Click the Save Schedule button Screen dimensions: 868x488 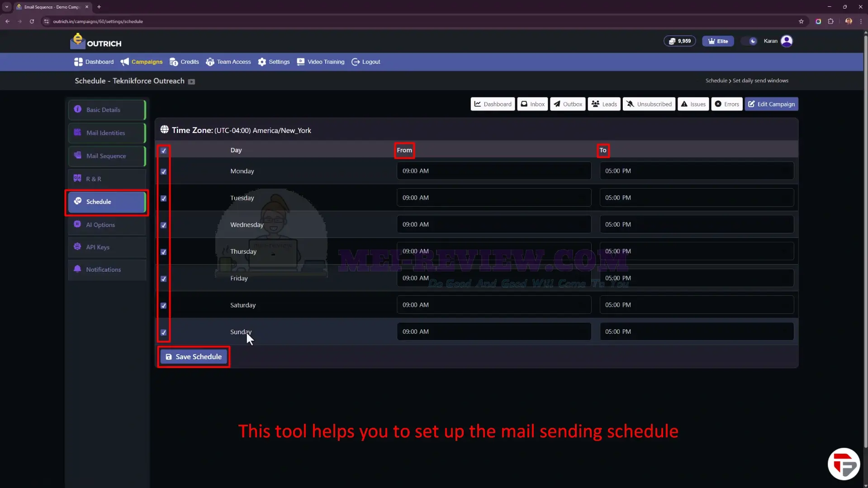tap(194, 357)
